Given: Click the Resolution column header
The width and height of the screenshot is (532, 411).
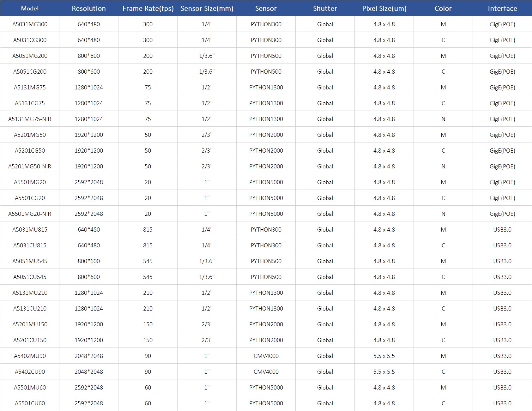Looking at the screenshot, I should coord(89,9).
